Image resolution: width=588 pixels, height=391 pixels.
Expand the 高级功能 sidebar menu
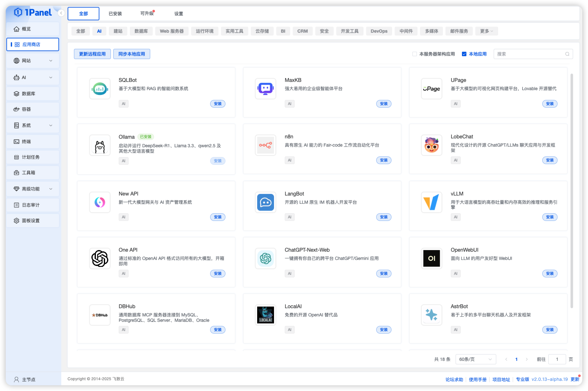click(x=33, y=189)
